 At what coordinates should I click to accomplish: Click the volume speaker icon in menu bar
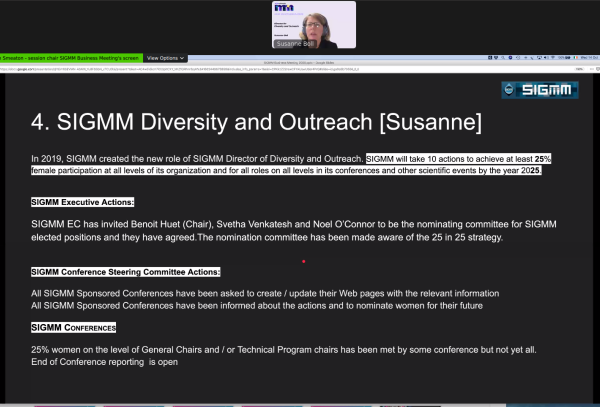point(546,58)
